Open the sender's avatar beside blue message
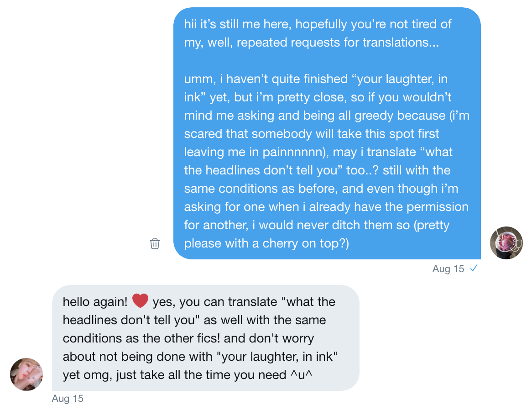Screen dimensions: 532x411 [506, 242]
